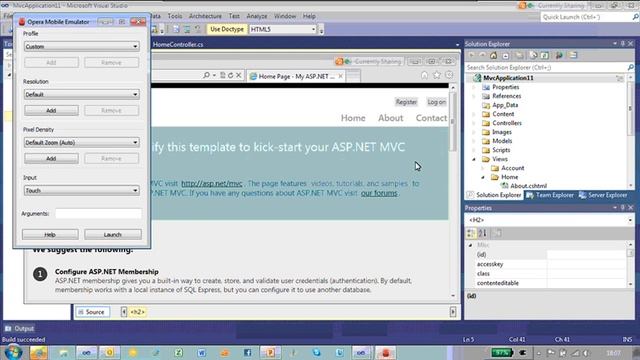Click Add button under Pixel Density

coord(51,158)
